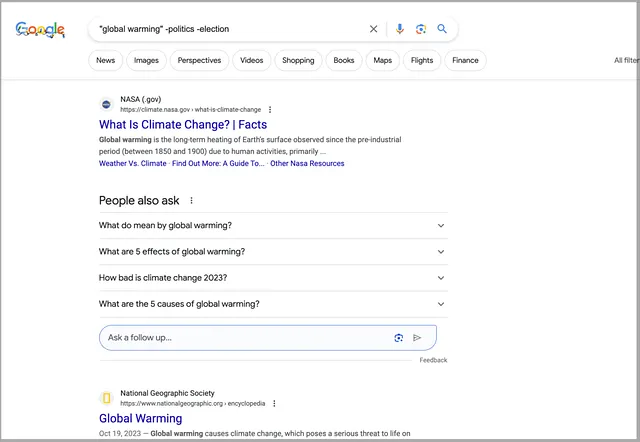Click the NASA site favicon

pyautogui.click(x=107, y=104)
